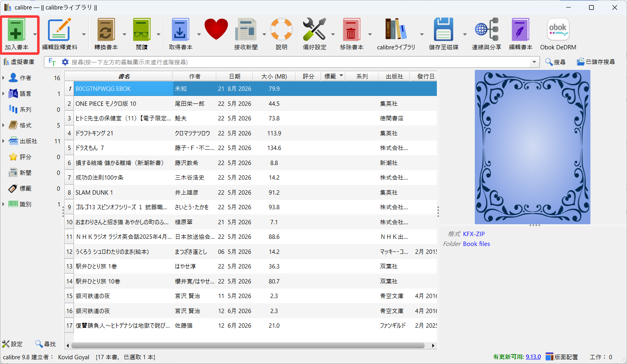627x364 pixels.
Task: Open dropdown arrow beside 儲存至磁碟
Action: tap(465, 34)
